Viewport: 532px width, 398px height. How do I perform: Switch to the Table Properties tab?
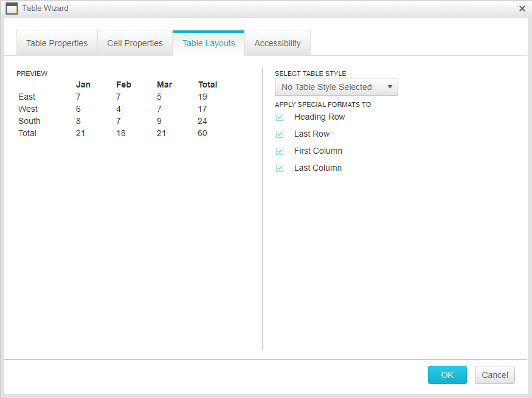[57, 43]
